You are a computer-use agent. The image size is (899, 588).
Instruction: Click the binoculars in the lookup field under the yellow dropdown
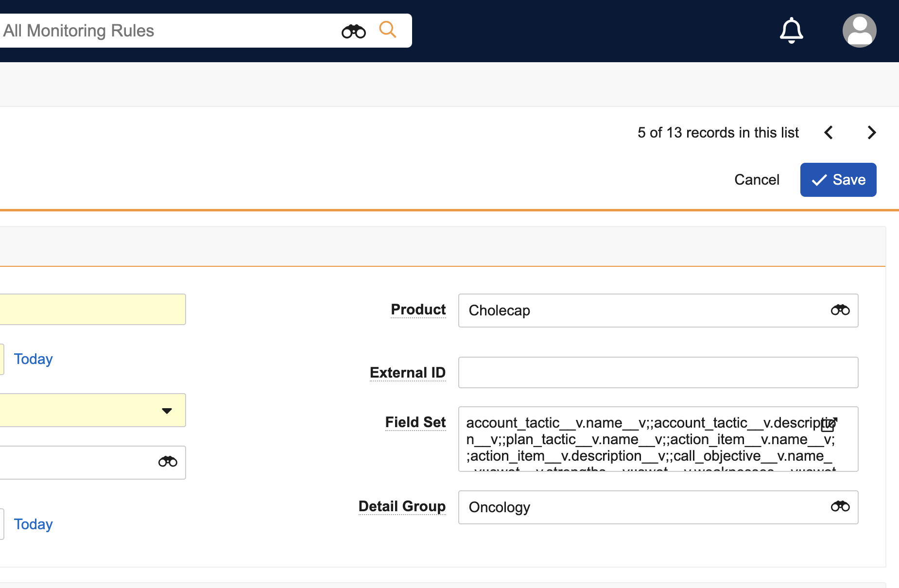pyautogui.click(x=168, y=462)
